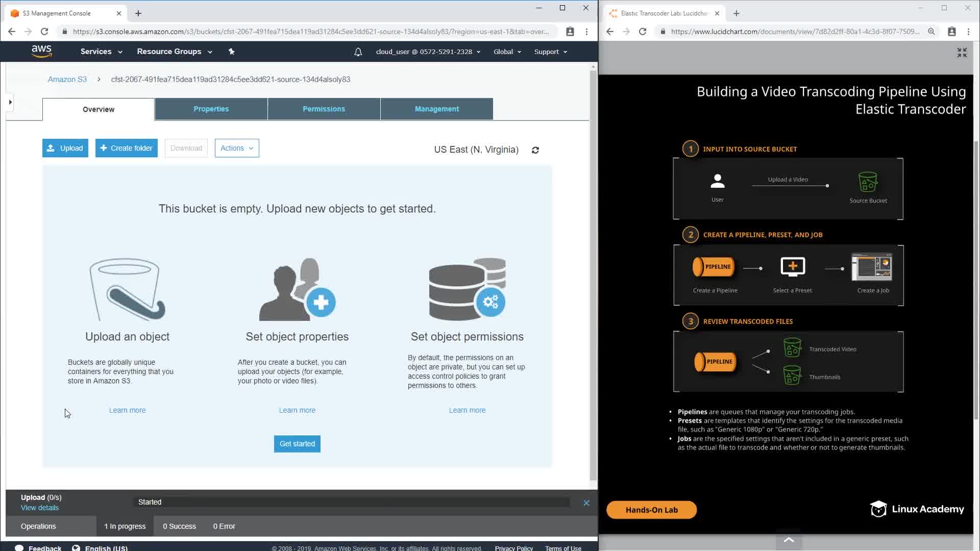Open the notifications bell icon

358,52
